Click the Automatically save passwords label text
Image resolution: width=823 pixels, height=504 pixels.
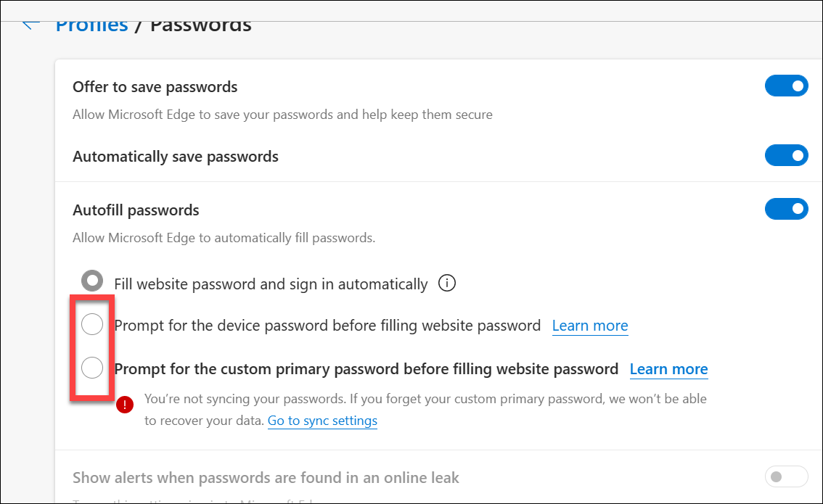point(175,157)
